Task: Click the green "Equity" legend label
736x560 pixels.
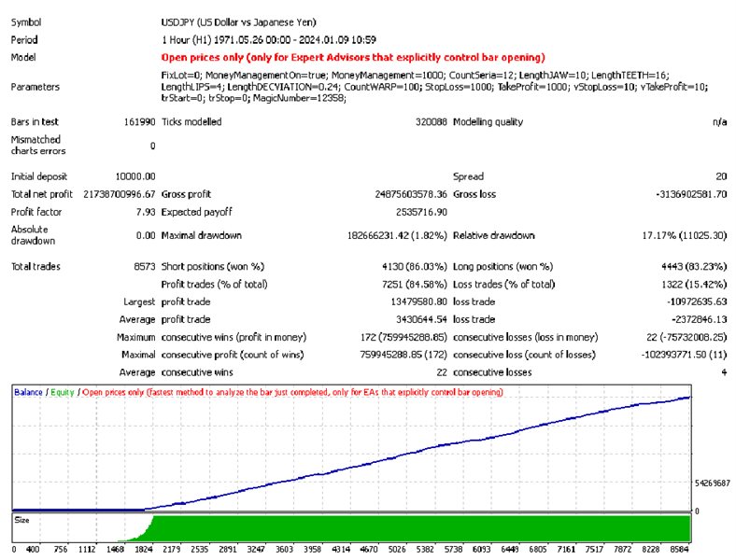Action: [63, 392]
